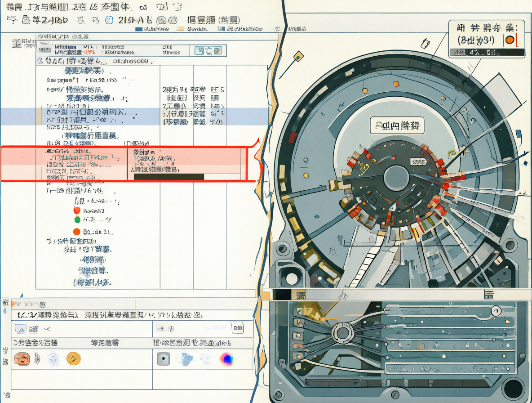532x403 pixels.
Task: Click the large black circle in the drive's lower corner
Action: tap(513, 389)
